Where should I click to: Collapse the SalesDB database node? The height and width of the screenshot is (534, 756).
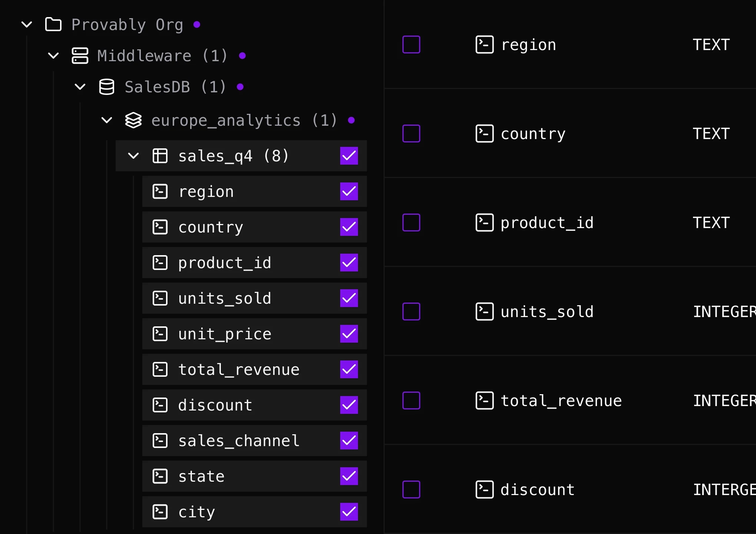point(80,87)
